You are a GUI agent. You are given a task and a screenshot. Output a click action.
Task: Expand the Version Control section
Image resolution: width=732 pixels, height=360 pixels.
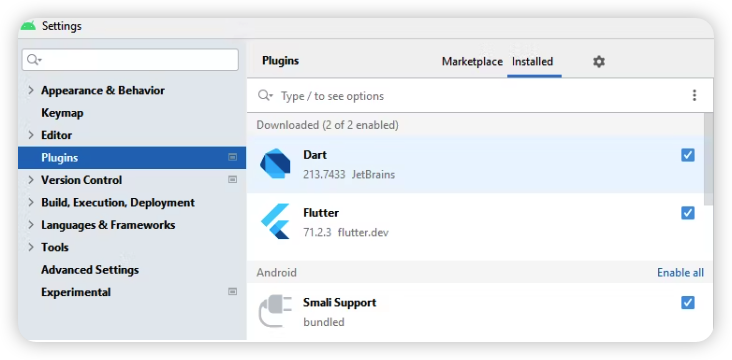[31, 180]
